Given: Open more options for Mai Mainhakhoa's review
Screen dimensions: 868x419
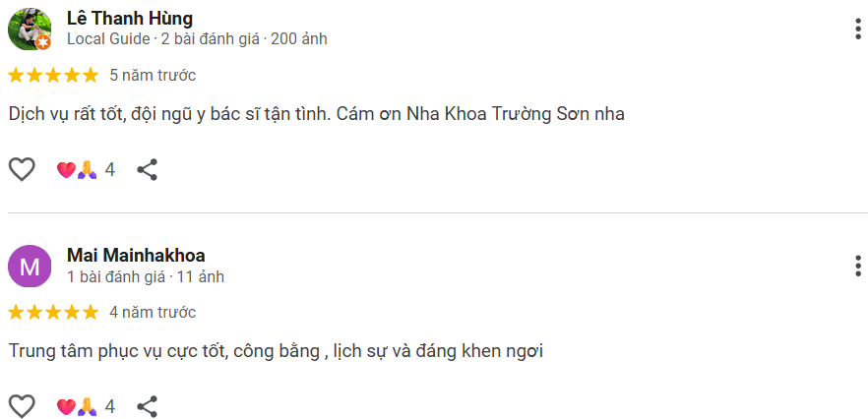Looking at the screenshot, I should 858,266.
